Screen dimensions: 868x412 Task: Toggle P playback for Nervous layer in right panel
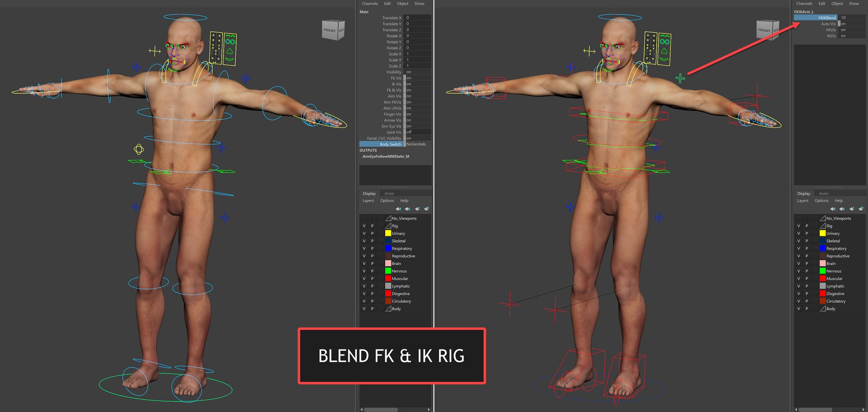[x=807, y=271]
